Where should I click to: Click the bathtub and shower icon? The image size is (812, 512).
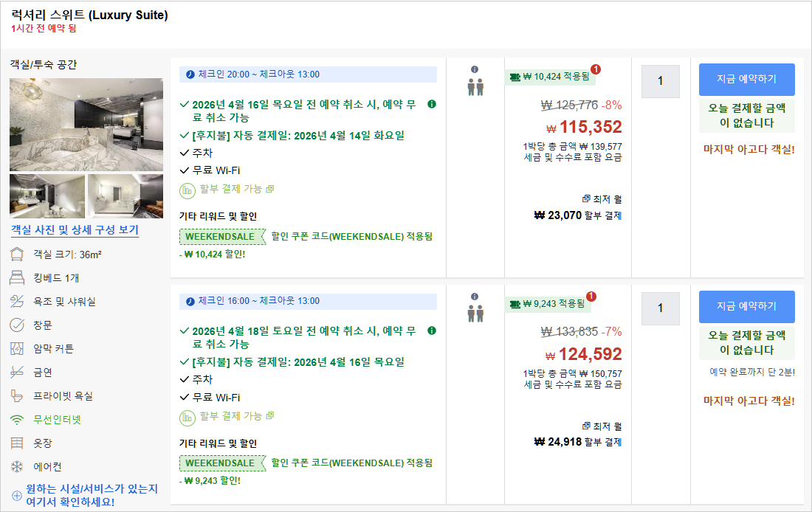pyautogui.click(x=17, y=301)
